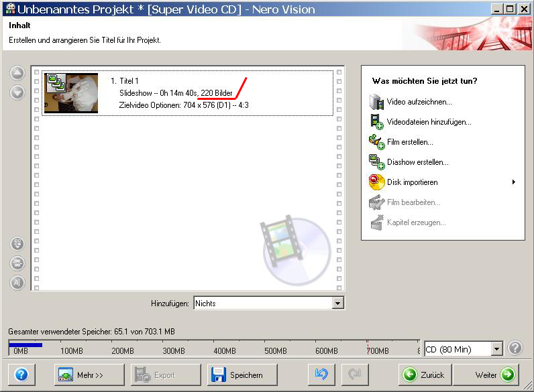Maximize the Nero Vision window

510,9
